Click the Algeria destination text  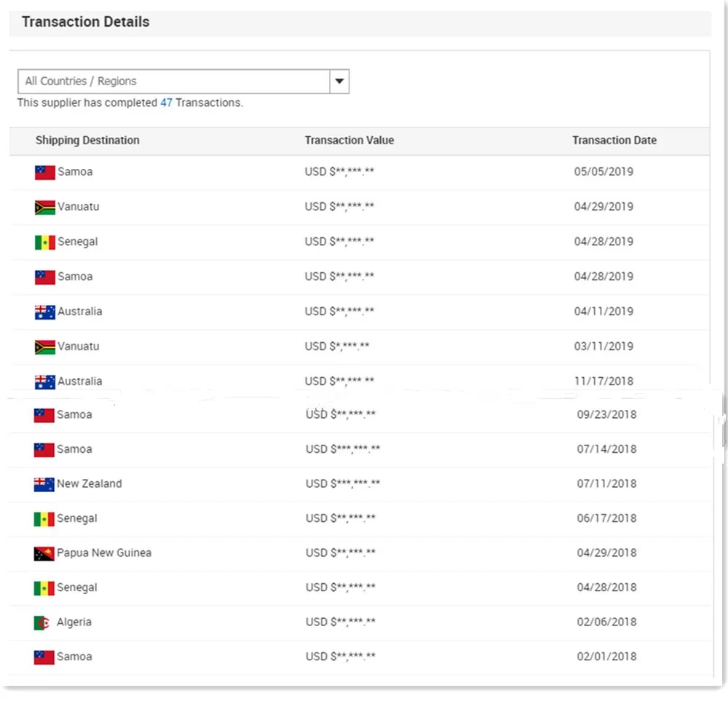point(74,622)
